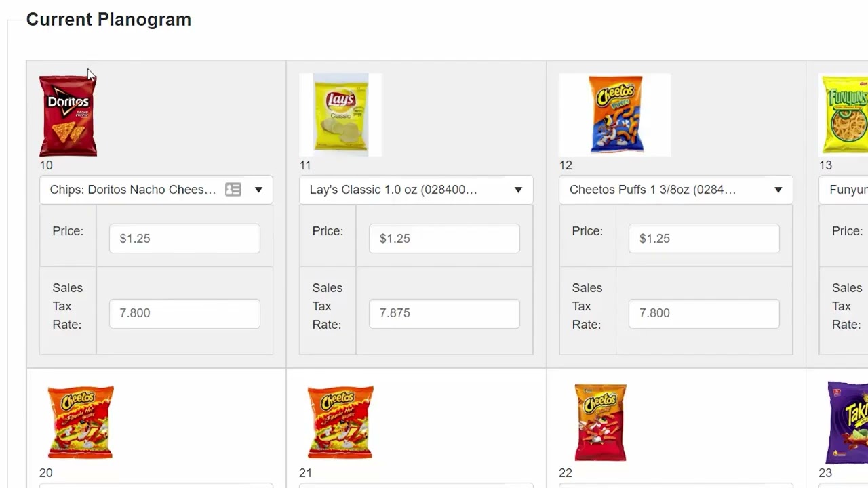Select the Sales Tax Rate field in slot 12
Image resolution: width=868 pixels, height=488 pixels.
coord(704,313)
